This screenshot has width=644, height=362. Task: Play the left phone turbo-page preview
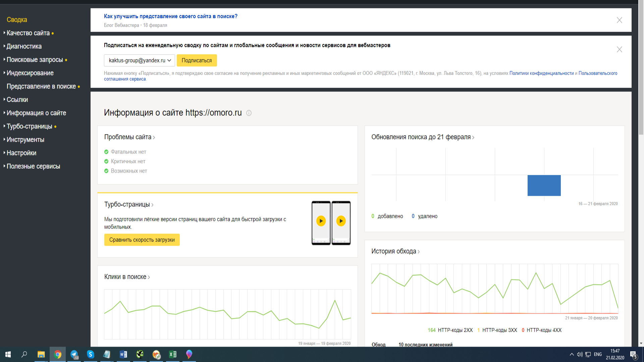(321, 221)
